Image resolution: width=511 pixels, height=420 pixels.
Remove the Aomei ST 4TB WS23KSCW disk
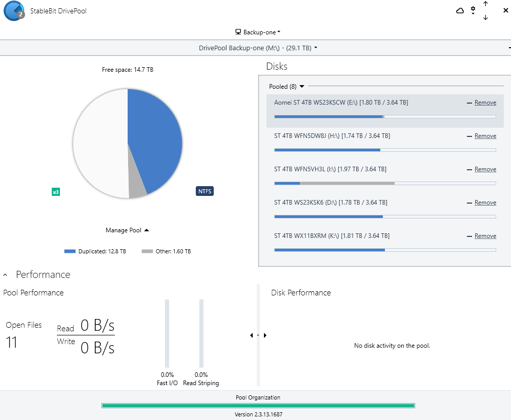coord(485,103)
